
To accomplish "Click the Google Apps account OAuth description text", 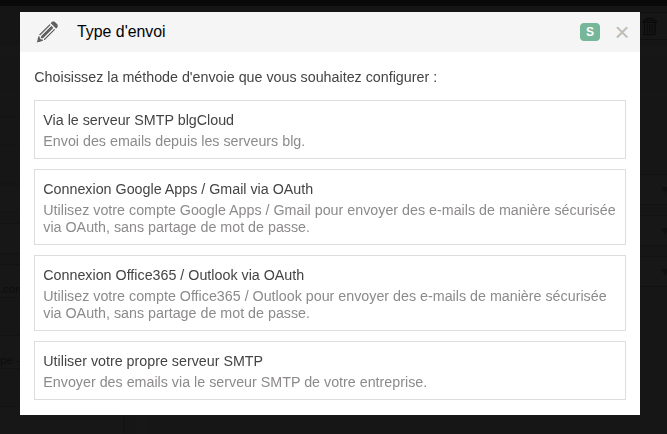I will (329, 219).
